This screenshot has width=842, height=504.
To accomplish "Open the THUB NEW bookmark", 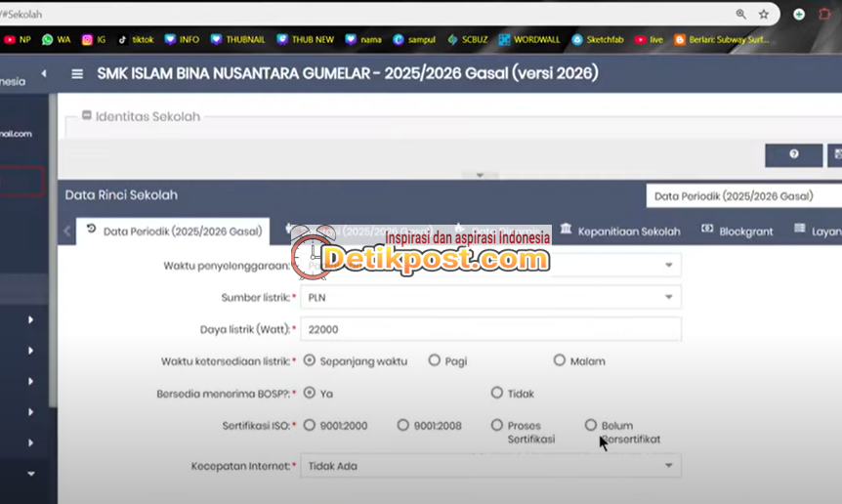I will coord(306,40).
